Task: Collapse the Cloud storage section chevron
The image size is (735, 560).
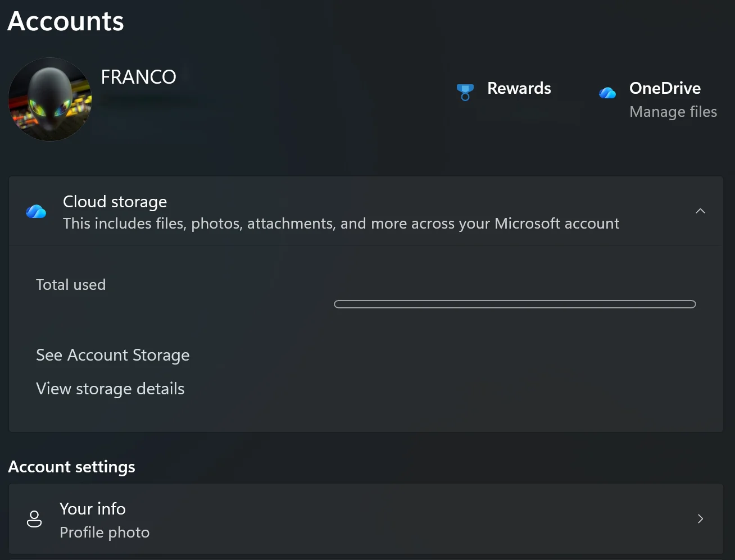Action: pyautogui.click(x=700, y=211)
